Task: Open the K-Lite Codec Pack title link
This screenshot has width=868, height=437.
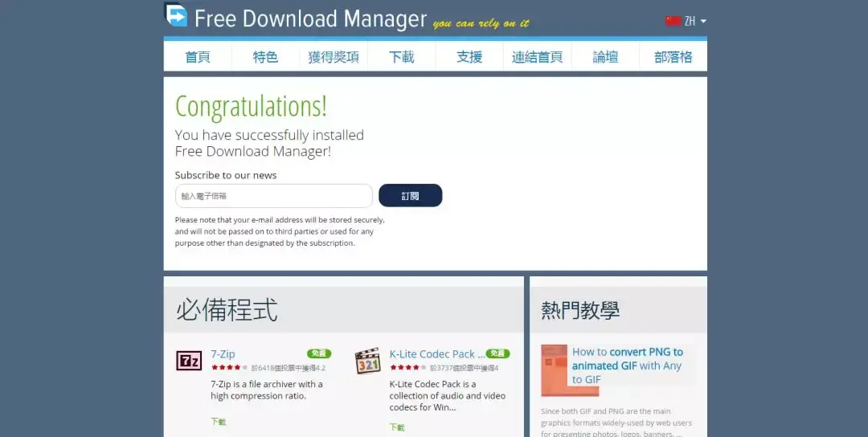Action: pyautogui.click(x=436, y=354)
